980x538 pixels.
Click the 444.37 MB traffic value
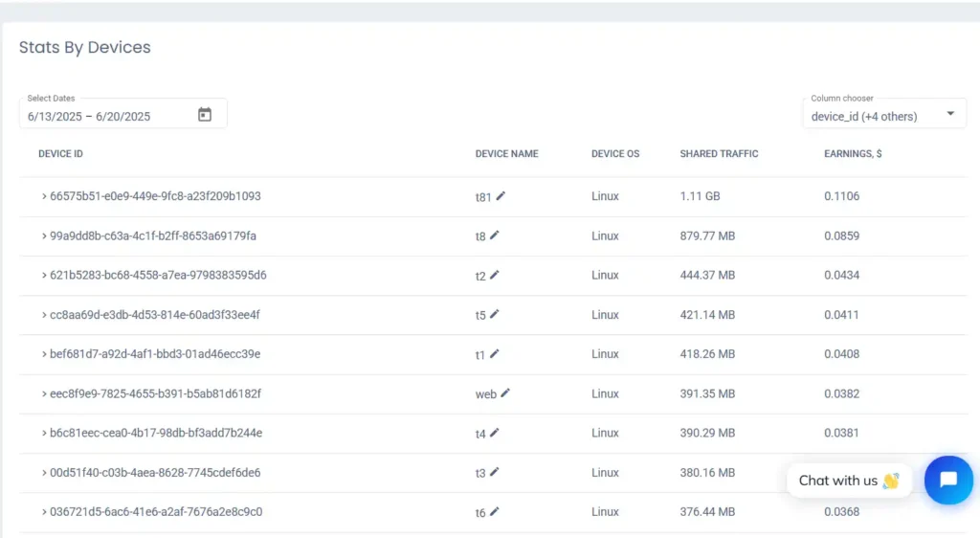[707, 275]
